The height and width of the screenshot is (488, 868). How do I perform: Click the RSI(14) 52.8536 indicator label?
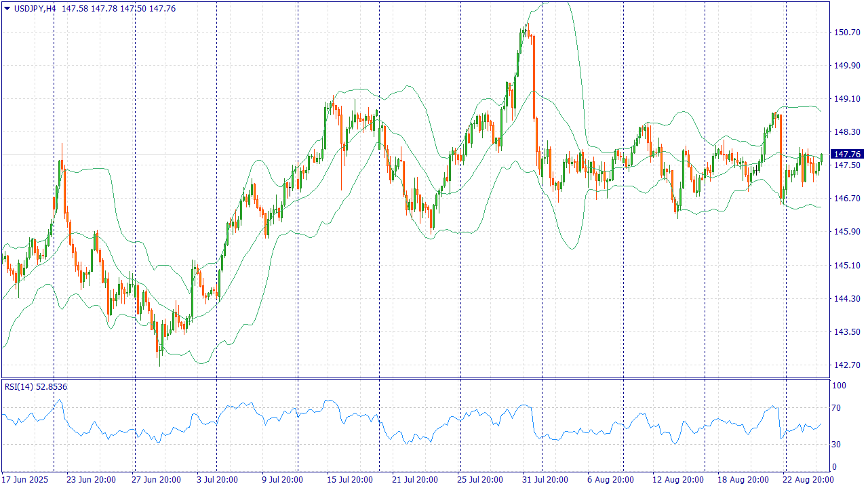point(36,387)
